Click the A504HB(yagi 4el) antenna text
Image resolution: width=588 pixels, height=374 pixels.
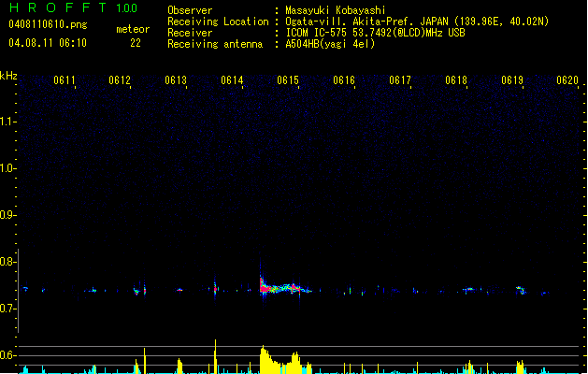330,44
